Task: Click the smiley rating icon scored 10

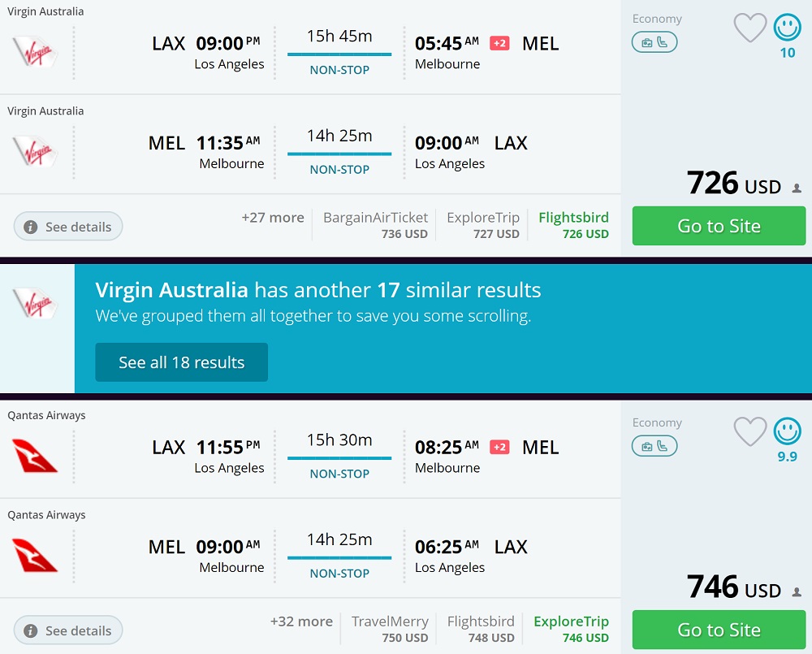Action: pyautogui.click(x=787, y=28)
